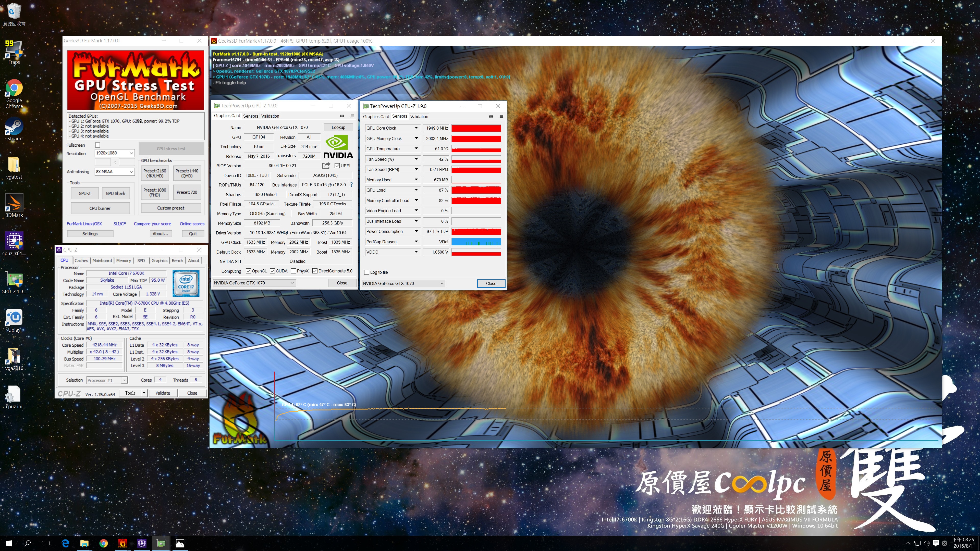Switch to the Mainboard tab in CPU-Z
The image size is (980, 551).
[x=102, y=260]
